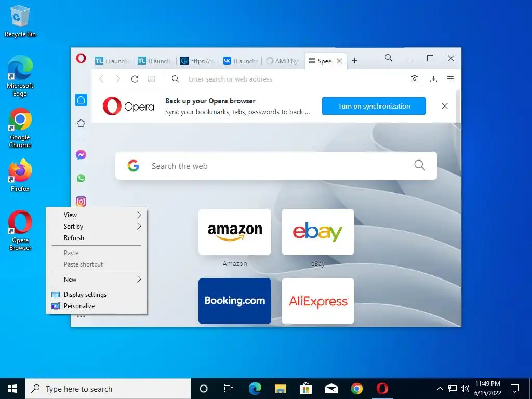Switch to the first TLauncher tab
The height and width of the screenshot is (399, 532).
pyautogui.click(x=112, y=61)
